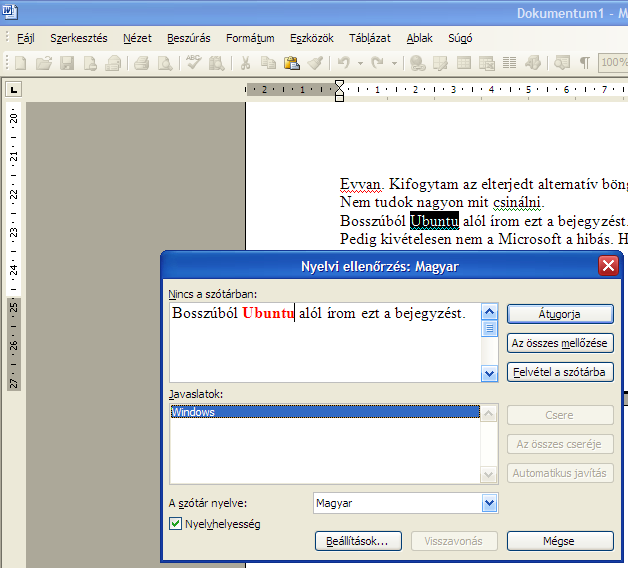
Task: Open the Magyar dictionary language dropdown
Action: click(490, 503)
